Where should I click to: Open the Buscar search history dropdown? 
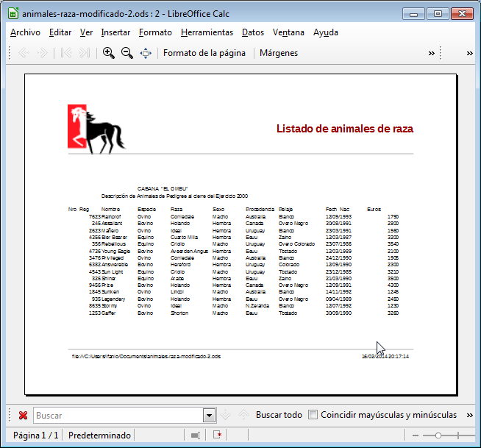coord(209,416)
